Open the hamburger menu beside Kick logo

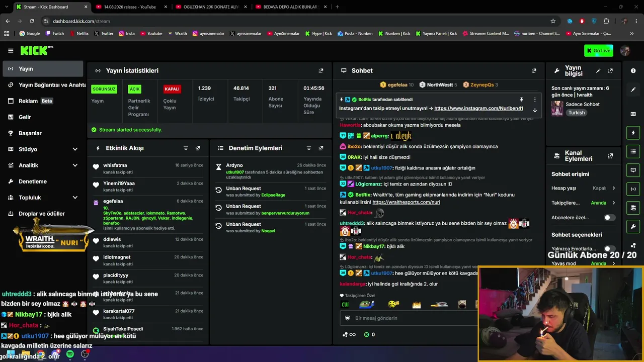coord(11,50)
